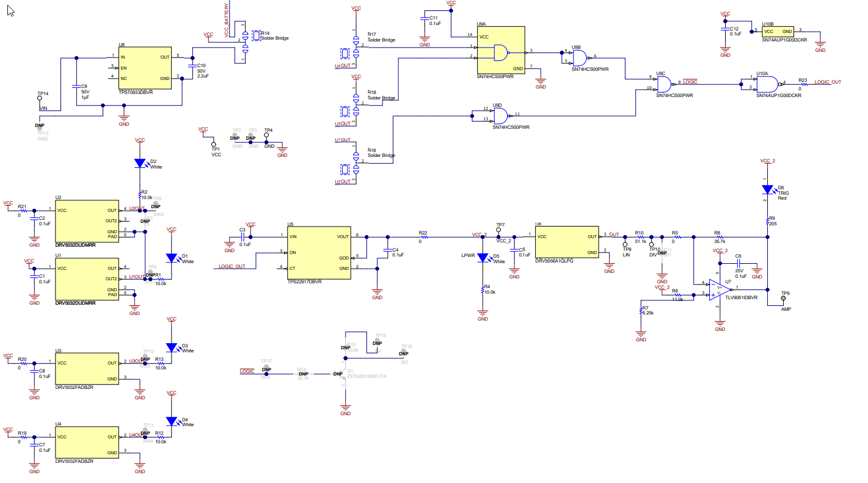Select test point TP14 near VIN
Image resolution: width=868 pixels, height=483 pixels.
click(x=39, y=98)
